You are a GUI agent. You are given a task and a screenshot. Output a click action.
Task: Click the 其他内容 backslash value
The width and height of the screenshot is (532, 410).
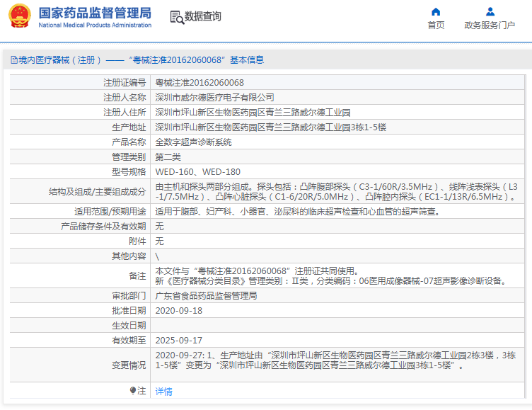pos(157,256)
